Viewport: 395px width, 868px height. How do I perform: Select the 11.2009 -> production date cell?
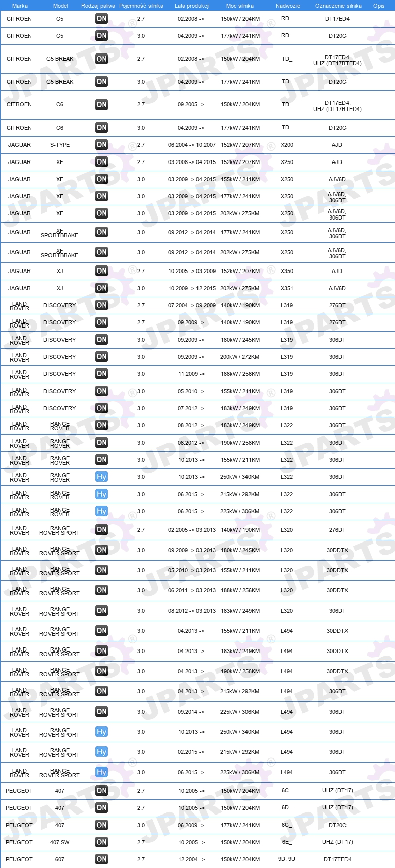coord(191,374)
